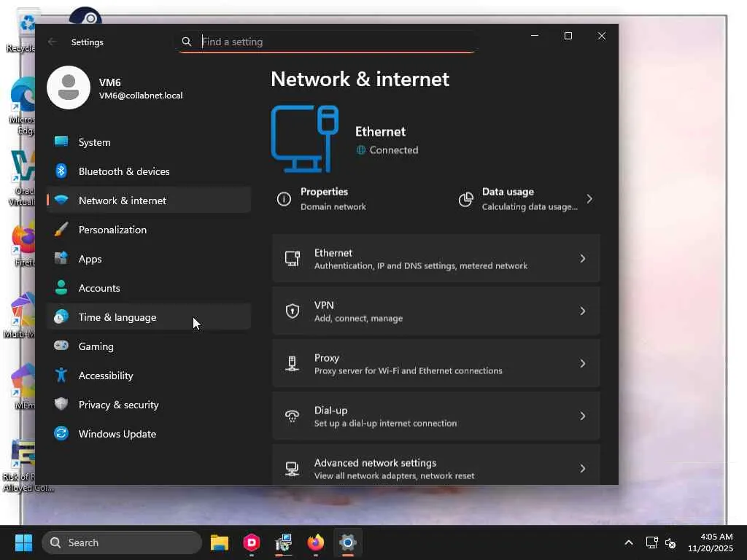Open File Explorer from the taskbar

(x=219, y=542)
